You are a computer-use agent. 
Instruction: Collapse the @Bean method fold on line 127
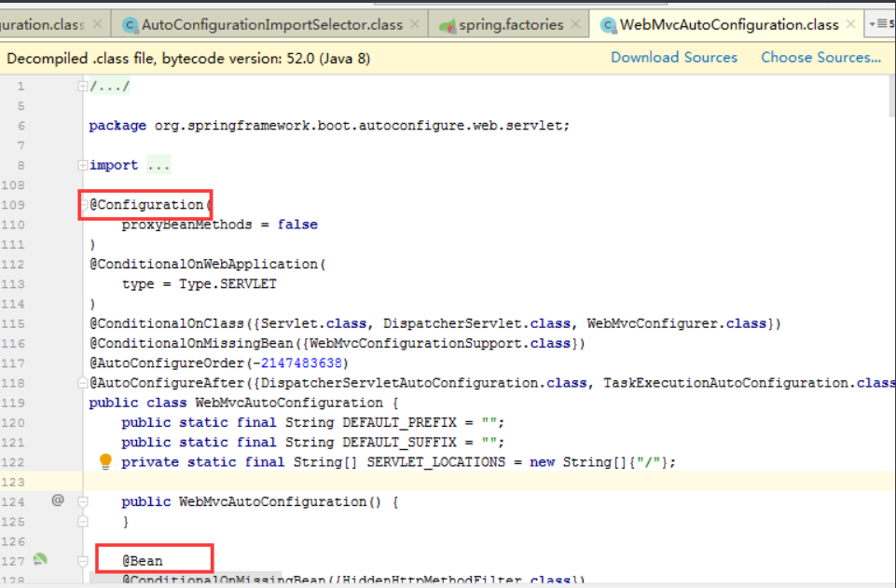click(x=83, y=561)
